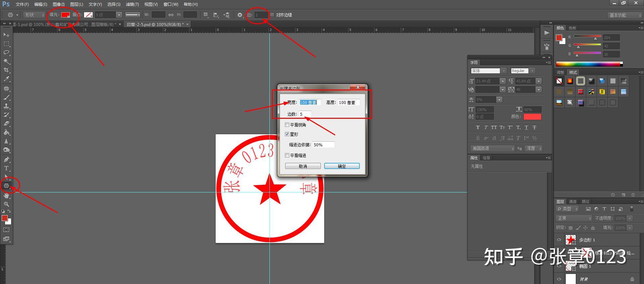Click the Strikethrough icon in Character panel
The image size is (644, 284).
pos(534,127)
